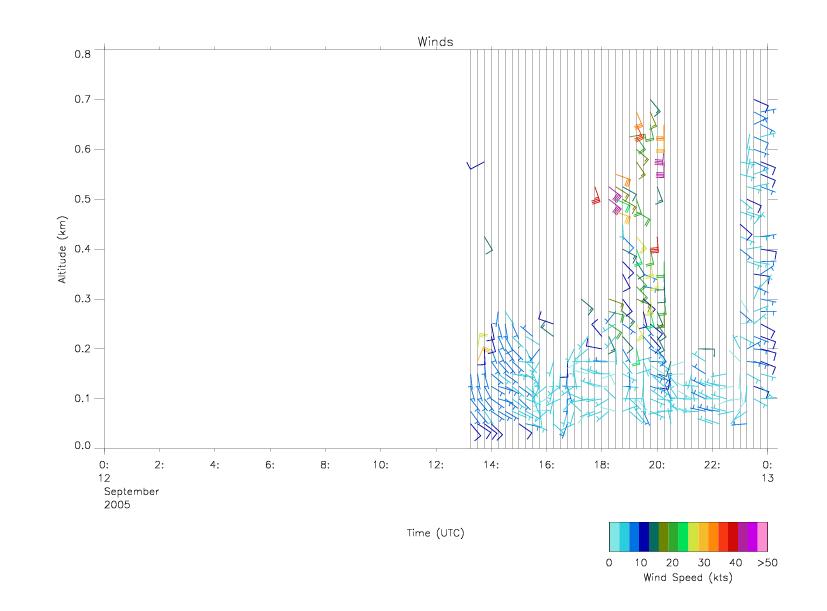Click the green wind barb near 22:00
827x611 pixels.
point(707,352)
